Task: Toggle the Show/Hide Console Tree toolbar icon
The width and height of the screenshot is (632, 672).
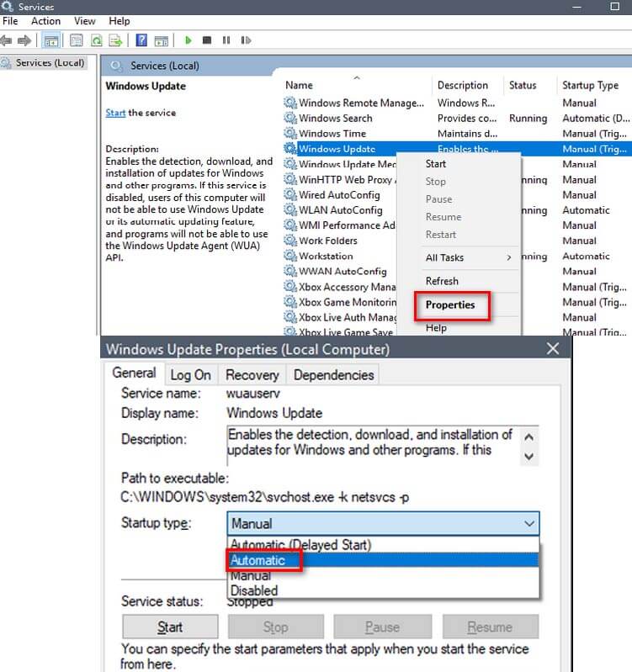Action: click(x=51, y=40)
